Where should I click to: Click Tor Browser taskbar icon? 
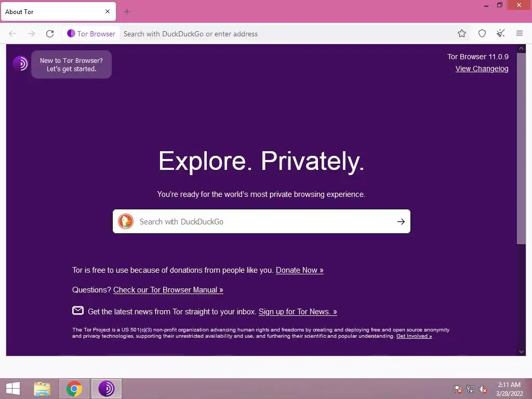[107, 389]
